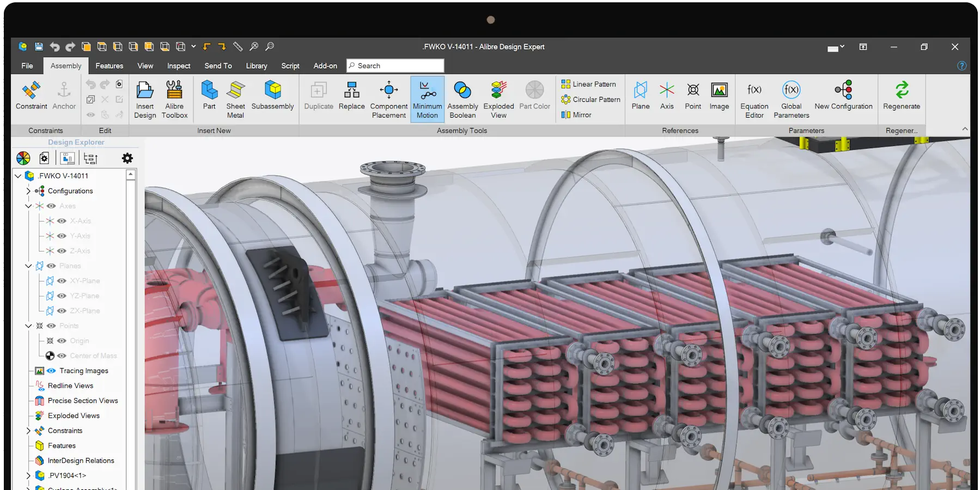Viewport: 980px width, 490px height.
Task: Toggle visibility of Origin point
Action: tap(62, 341)
